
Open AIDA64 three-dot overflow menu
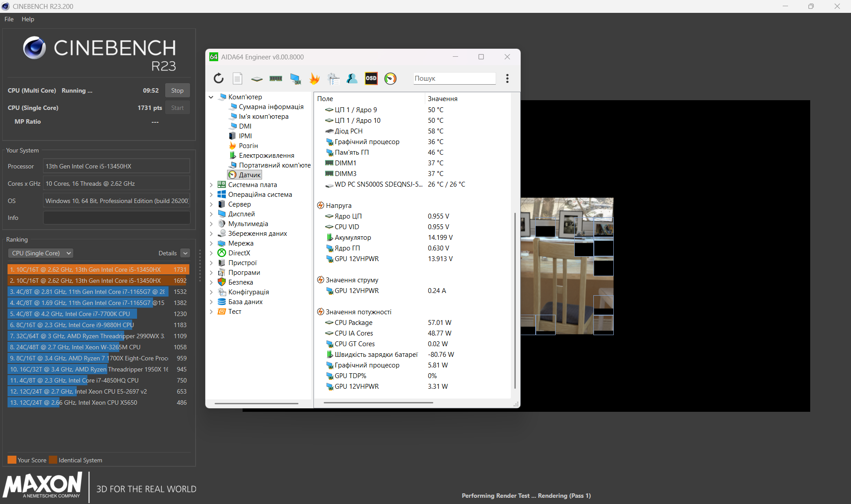pyautogui.click(x=507, y=78)
